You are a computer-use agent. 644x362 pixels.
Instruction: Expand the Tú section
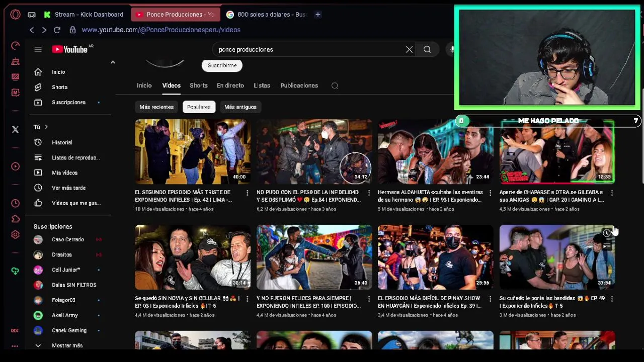click(41, 127)
